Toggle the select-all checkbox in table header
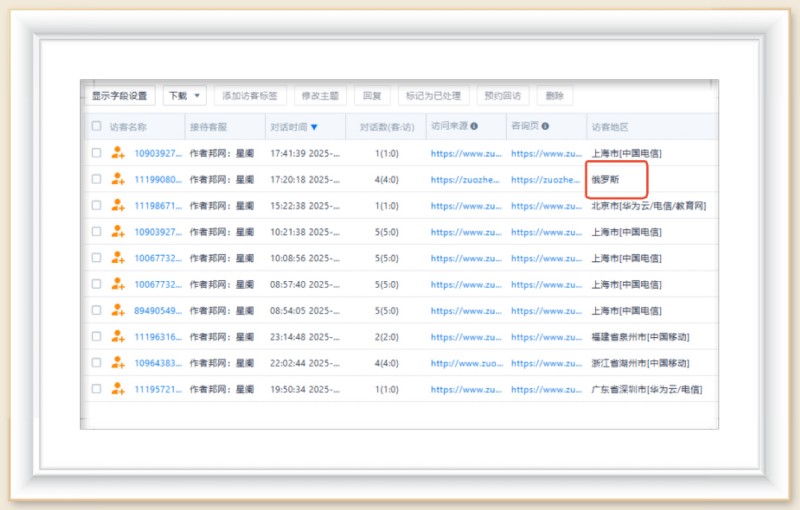Screen dimensions: 800x510 point(96,127)
